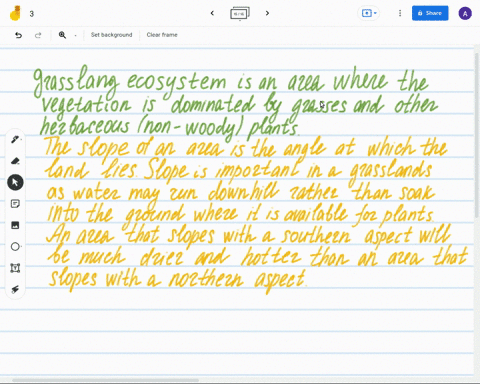The width and height of the screenshot is (480, 384).
Task: Expand the frame bar thumbnail
Action: 240,13
